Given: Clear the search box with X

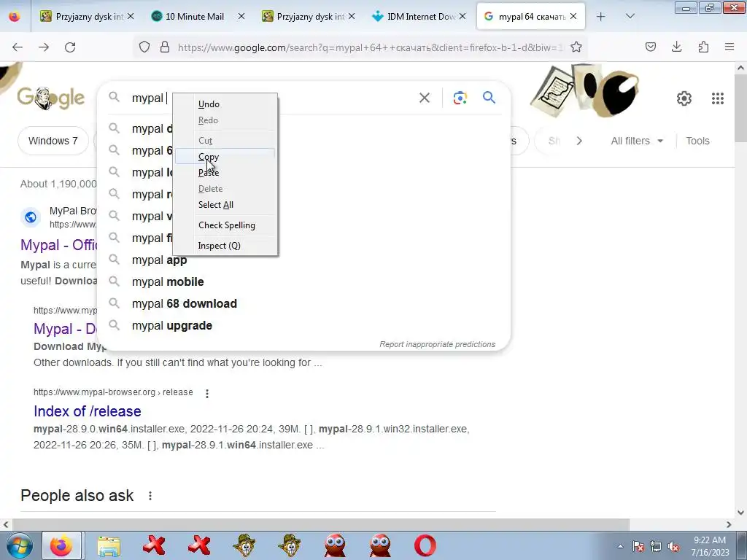Looking at the screenshot, I should (x=425, y=98).
